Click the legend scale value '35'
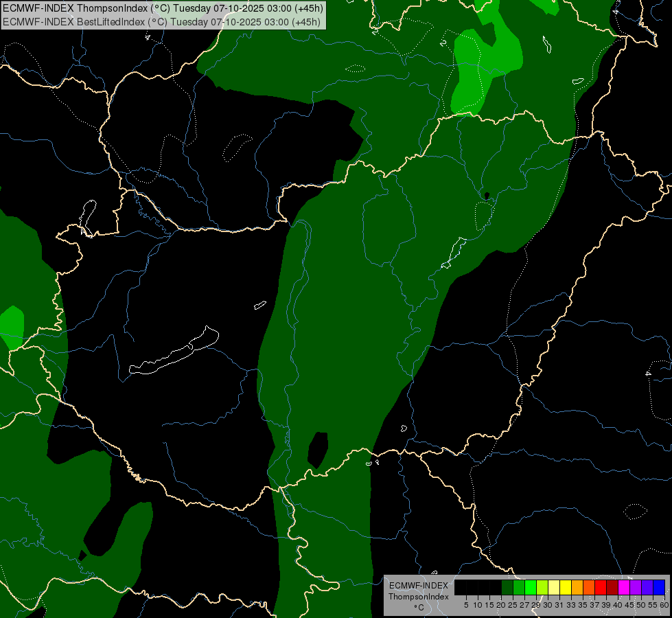 click(x=583, y=605)
